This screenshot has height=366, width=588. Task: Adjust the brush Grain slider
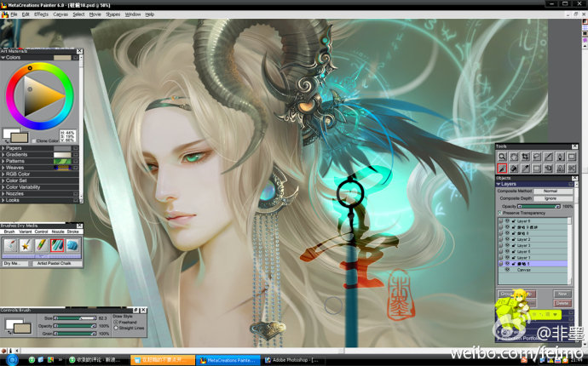tap(75, 334)
